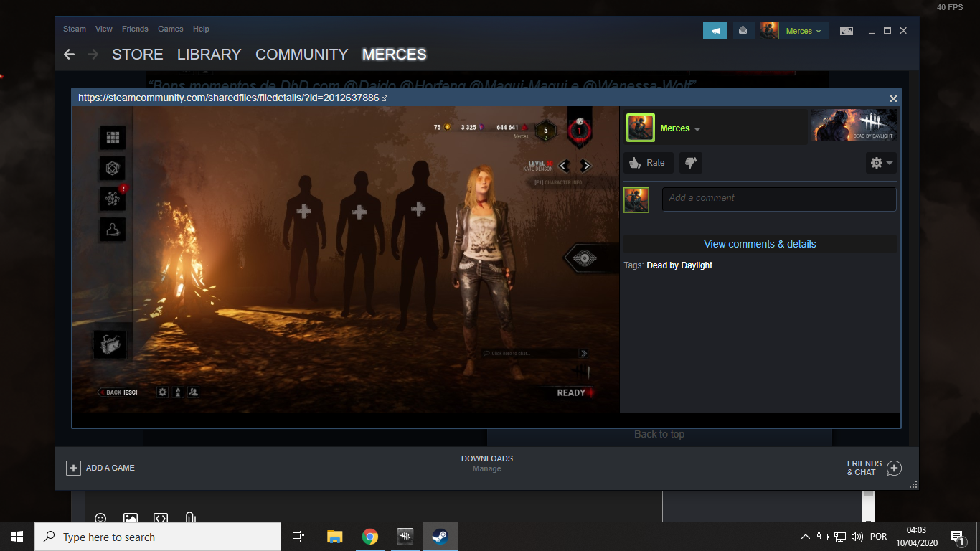The width and height of the screenshot is (980, 551).
Task: Open View comments & details link
Action: pos(760,244)
